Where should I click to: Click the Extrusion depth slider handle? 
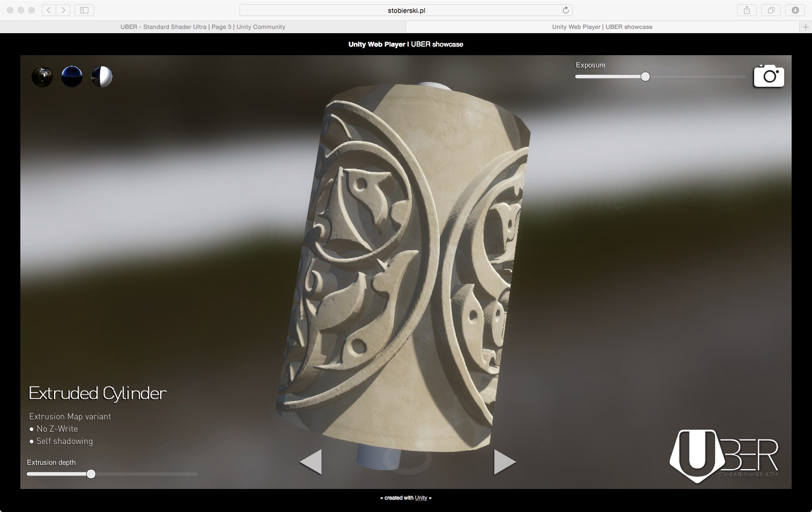[x=91, y=474]
